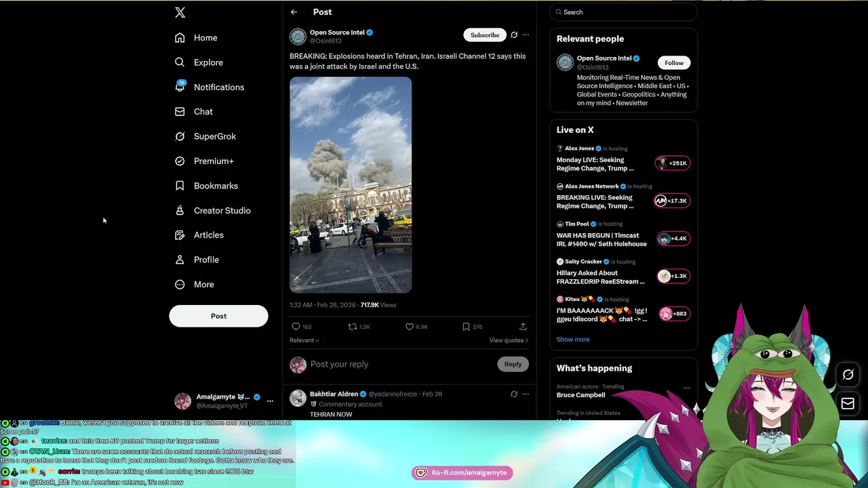Screen dimensions: 868x488
Task: Click +883 listener badge
Action: tap(674, 313)
